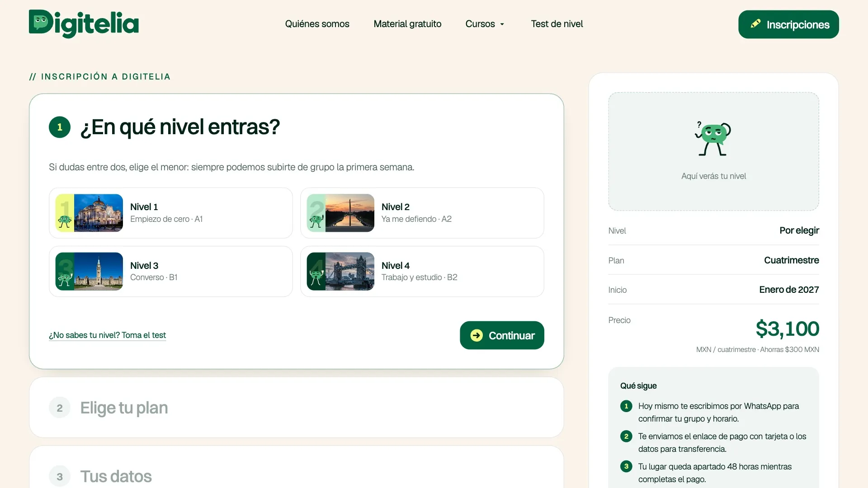
Task: Click the 'Inicio' label in the summary
Action: 618,290
